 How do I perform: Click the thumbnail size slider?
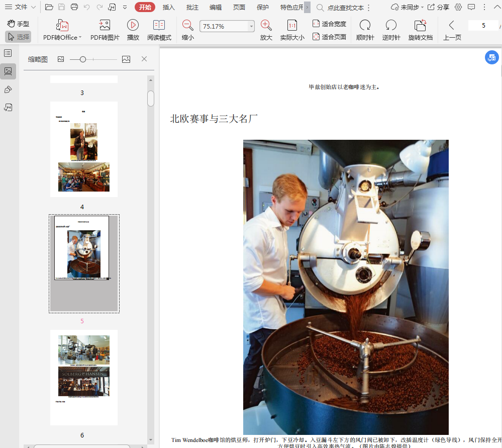pos(83,59)
